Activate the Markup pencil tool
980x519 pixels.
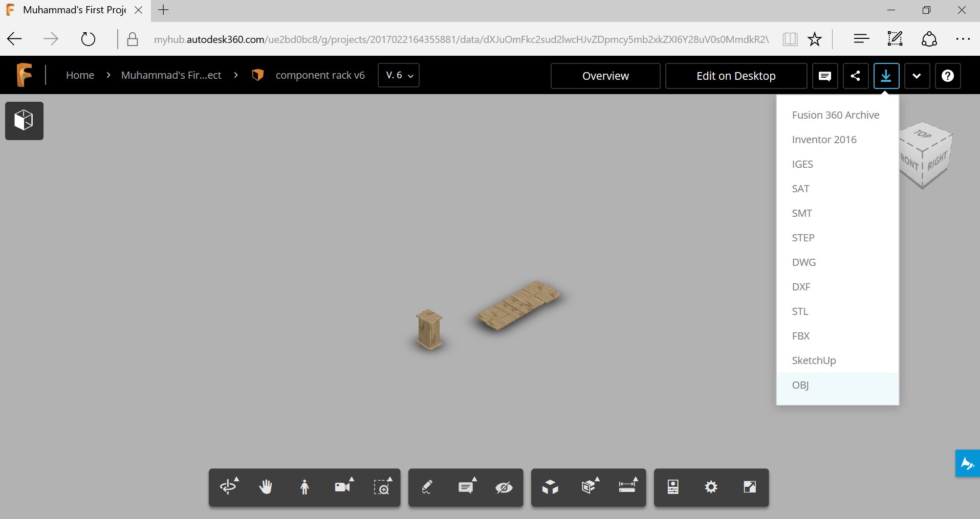(x=427, y=487)
